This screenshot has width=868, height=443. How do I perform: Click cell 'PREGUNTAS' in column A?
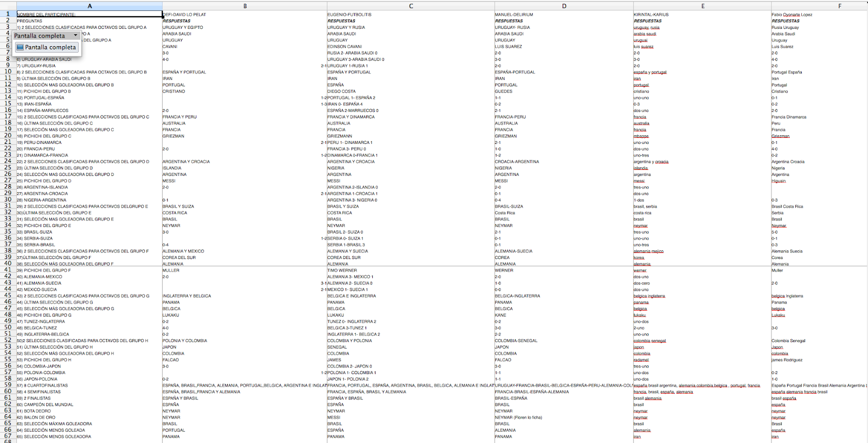[29, 21]
